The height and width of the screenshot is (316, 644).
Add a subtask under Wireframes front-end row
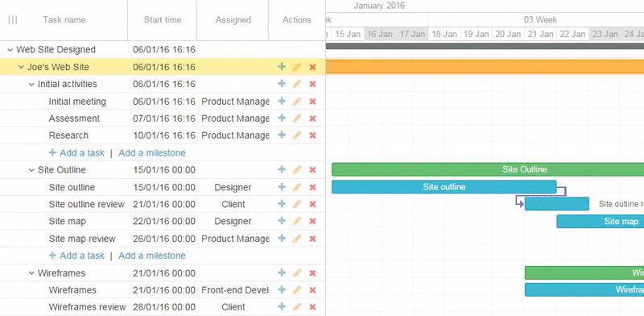(282, 289)
